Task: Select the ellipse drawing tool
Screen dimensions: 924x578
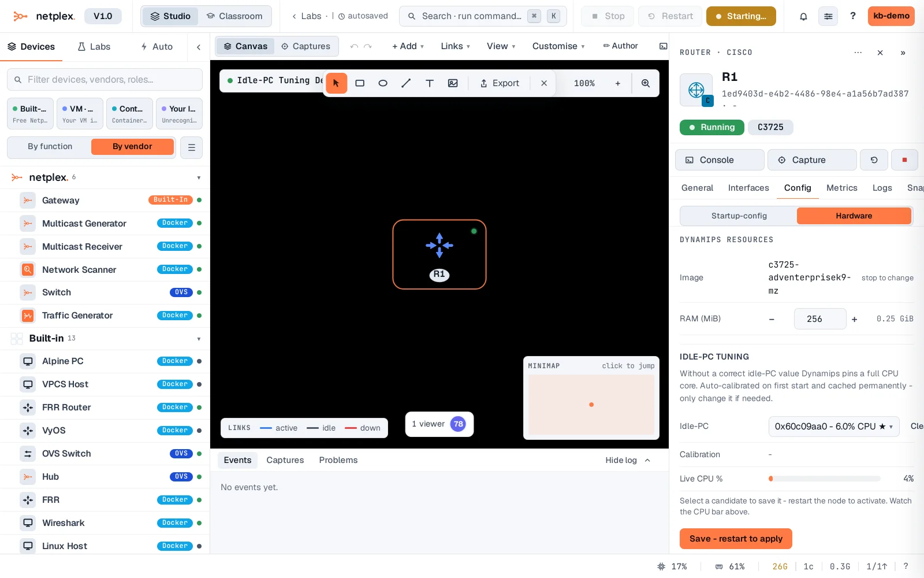Action: coord(383,83)
